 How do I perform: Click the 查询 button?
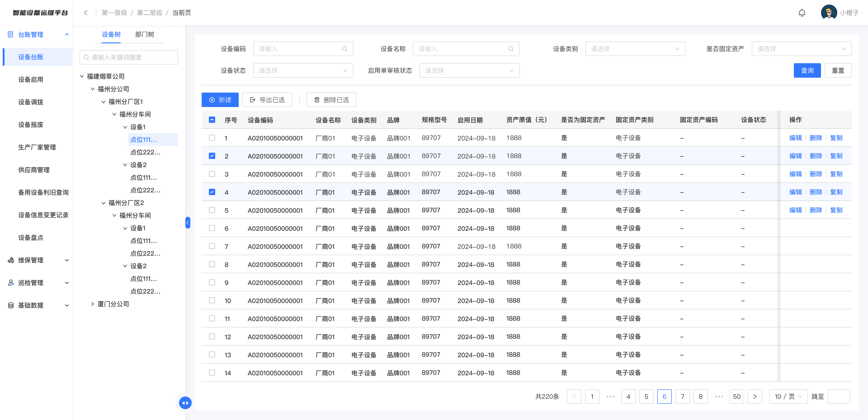click(807, 70)
